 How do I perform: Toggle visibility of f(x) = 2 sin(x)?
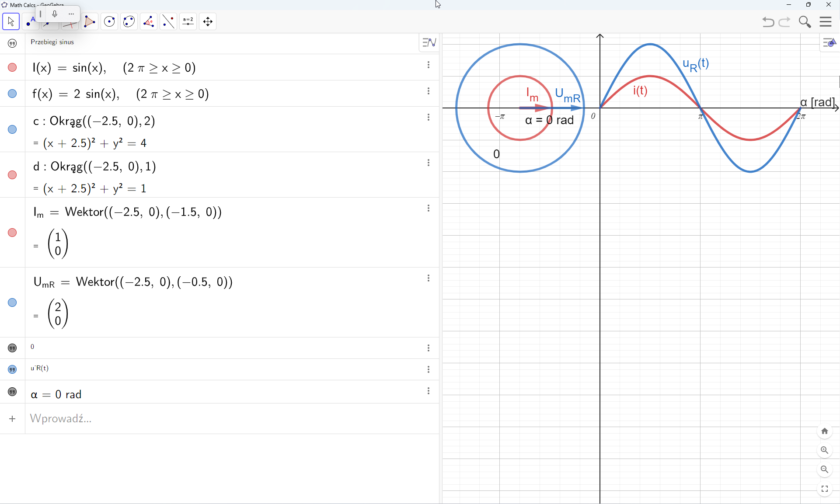(12, 94)
